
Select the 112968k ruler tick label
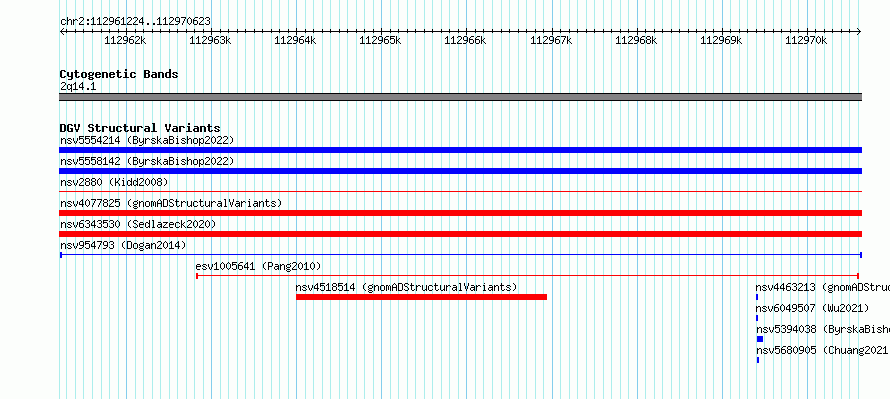636,40
